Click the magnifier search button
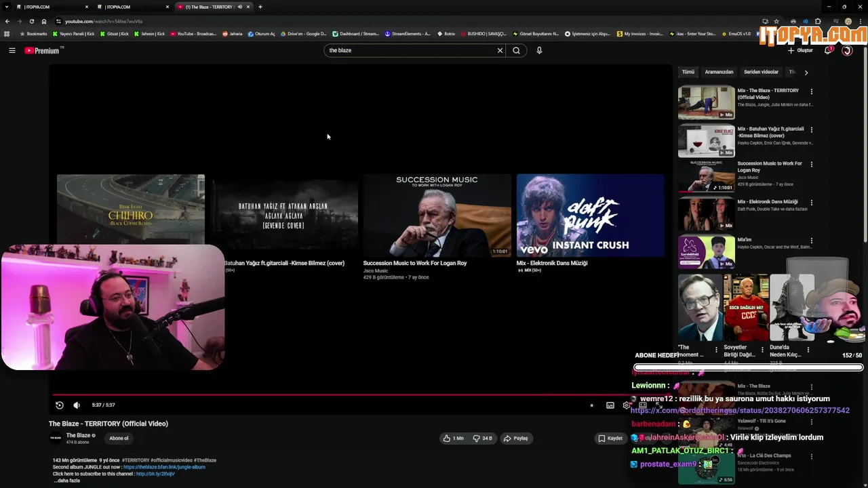This screenshot has height=488, width=868. tap(516, 50)
